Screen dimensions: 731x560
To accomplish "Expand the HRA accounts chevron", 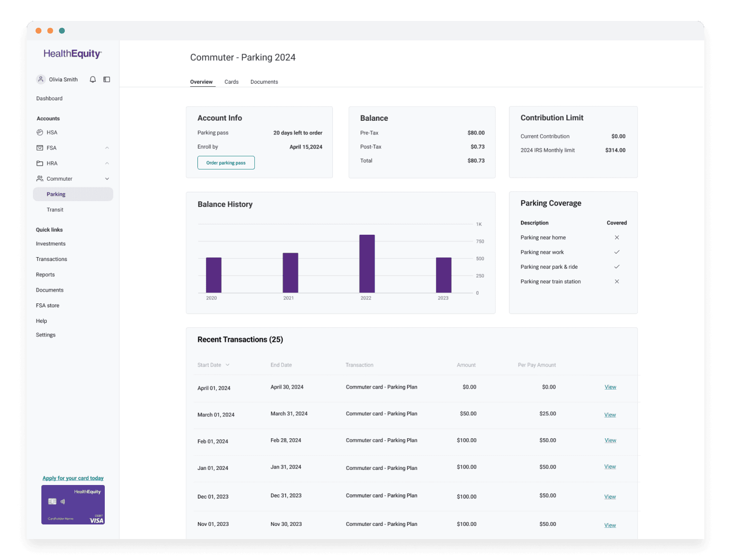I will (107, 163).
